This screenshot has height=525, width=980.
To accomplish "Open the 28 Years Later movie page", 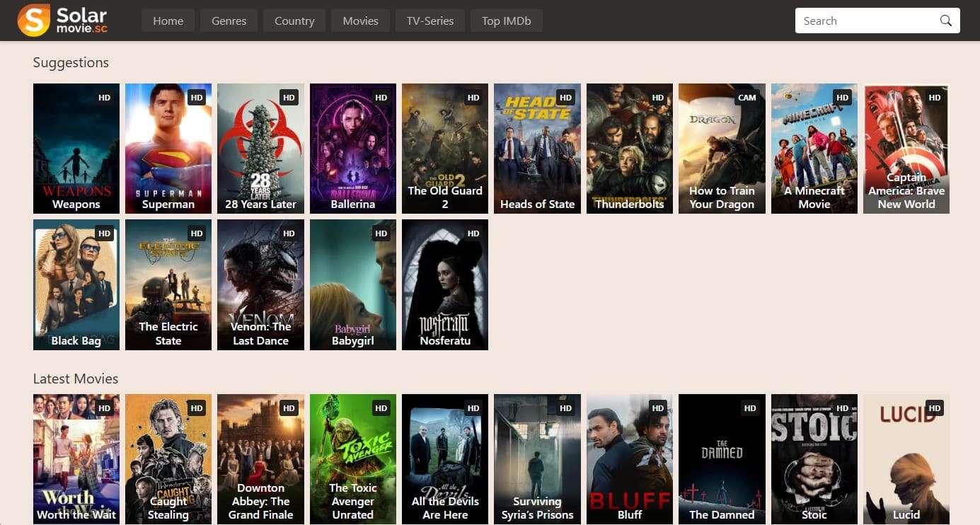I will pyautogui.click(x=260, y=149).
